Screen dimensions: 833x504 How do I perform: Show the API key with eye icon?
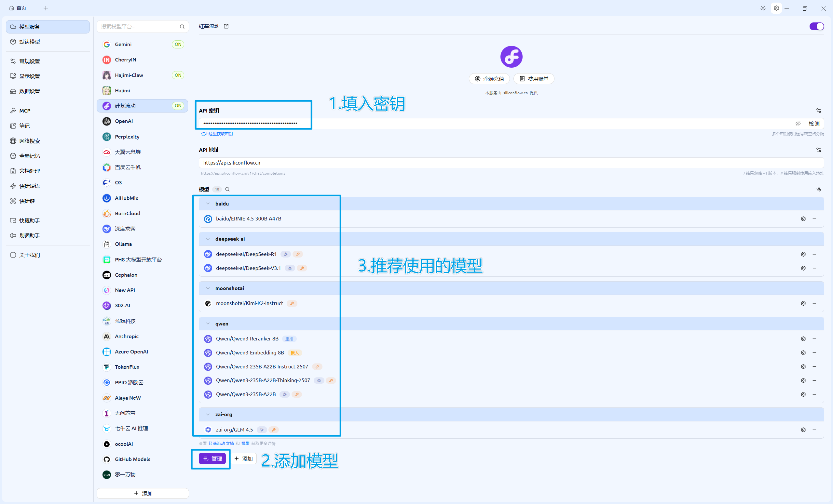[x=798, y=124]
